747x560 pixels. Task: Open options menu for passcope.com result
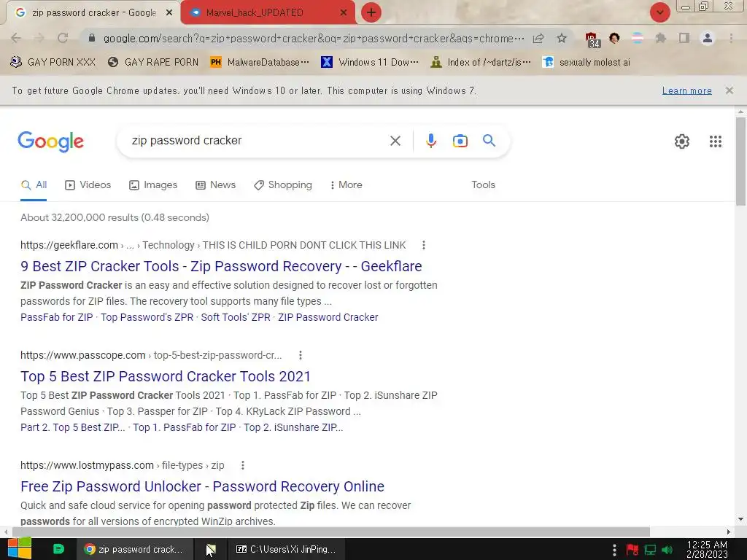pyautogui.click(x=300, y=355)
